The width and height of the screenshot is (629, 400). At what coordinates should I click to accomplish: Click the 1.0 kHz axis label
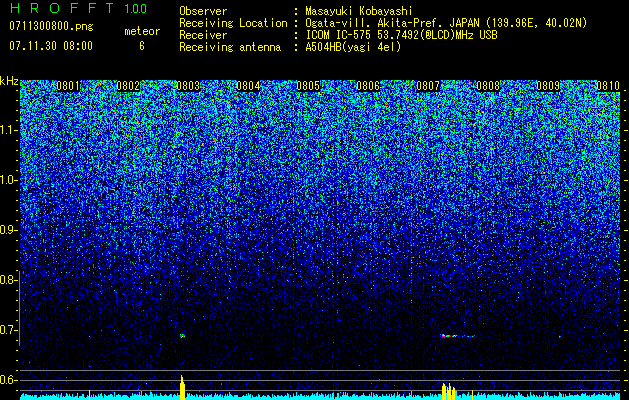8,180
